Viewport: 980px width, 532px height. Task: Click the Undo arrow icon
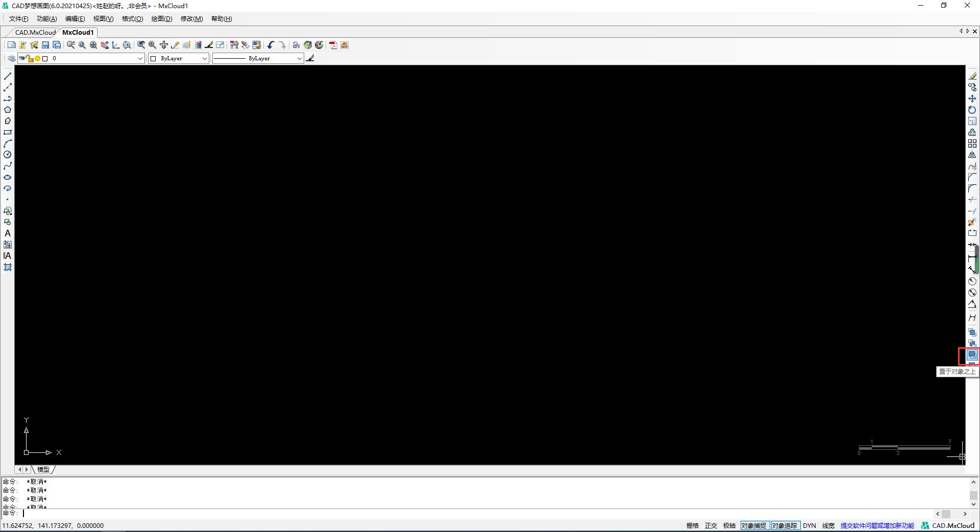[x=271, y=45]
